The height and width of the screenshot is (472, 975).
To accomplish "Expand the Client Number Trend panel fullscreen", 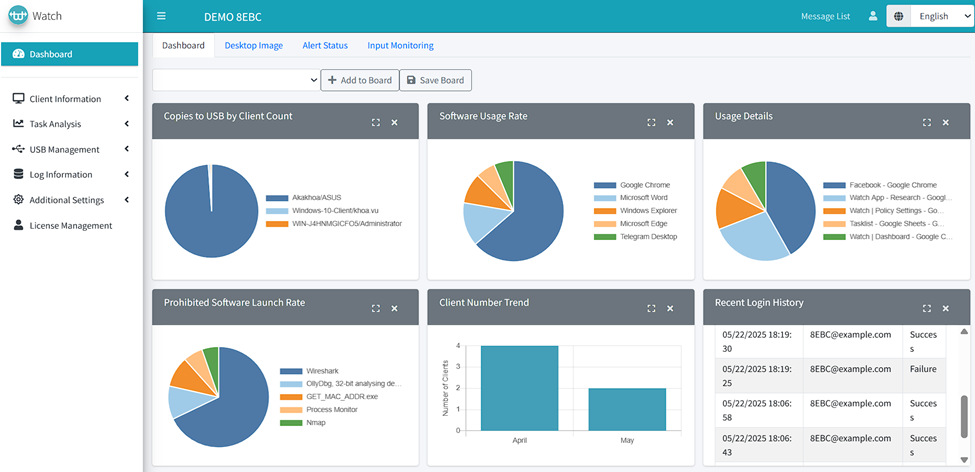I will coord(651,309).
